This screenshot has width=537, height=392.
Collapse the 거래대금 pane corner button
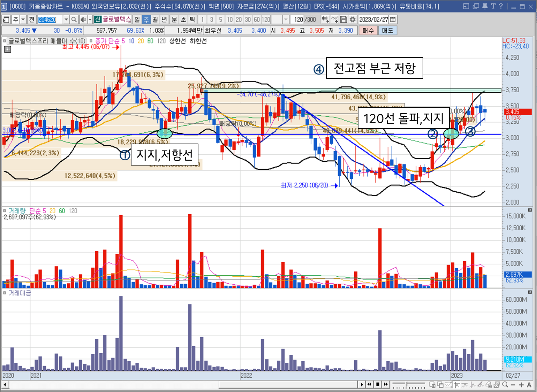click(x=530, y=292)
